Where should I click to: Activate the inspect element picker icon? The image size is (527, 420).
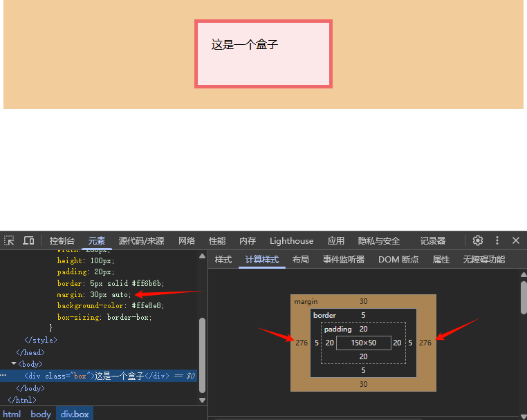[9, 240]
